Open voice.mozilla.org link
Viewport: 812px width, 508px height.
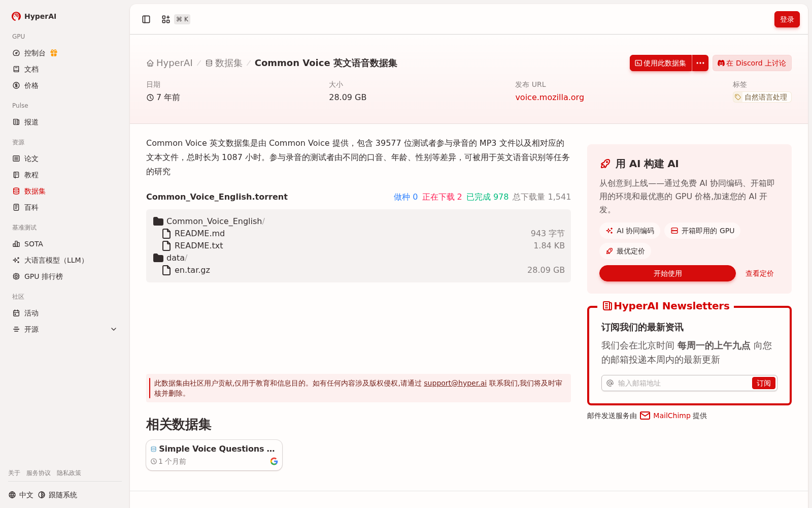pos(550,97)
